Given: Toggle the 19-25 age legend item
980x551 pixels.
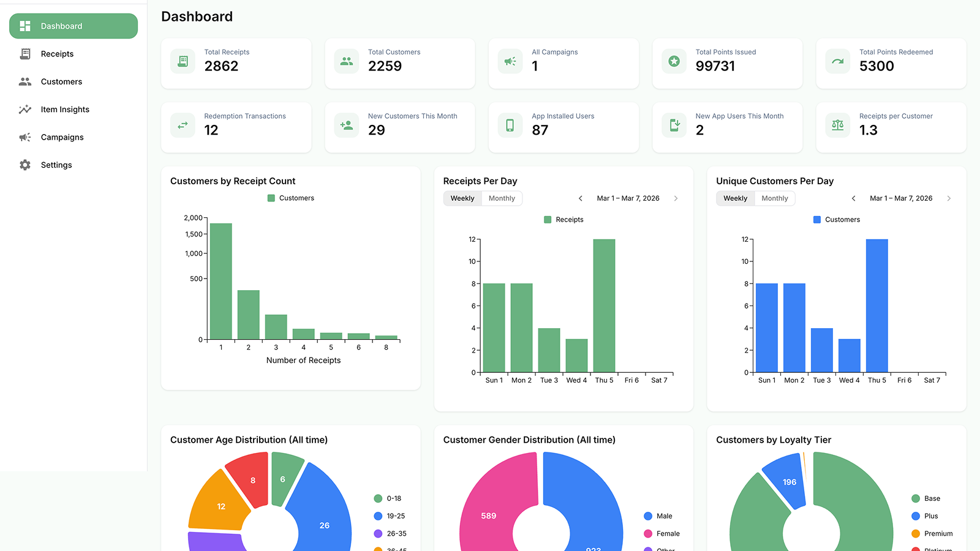Looking at the screenshot, I should tap(390, 516).
